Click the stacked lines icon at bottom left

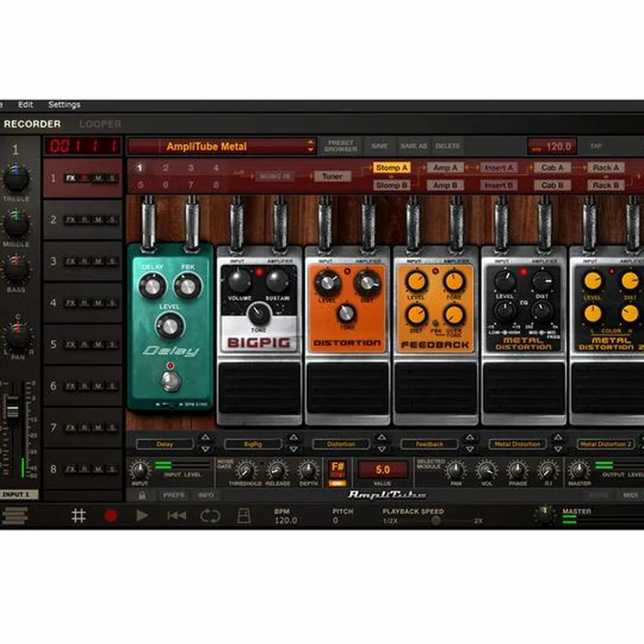[x=15, y=515]
